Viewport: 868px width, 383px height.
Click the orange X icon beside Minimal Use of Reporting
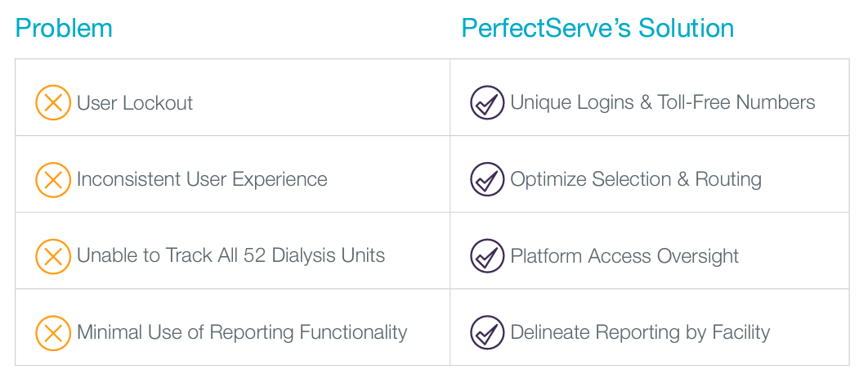point(53,332)
